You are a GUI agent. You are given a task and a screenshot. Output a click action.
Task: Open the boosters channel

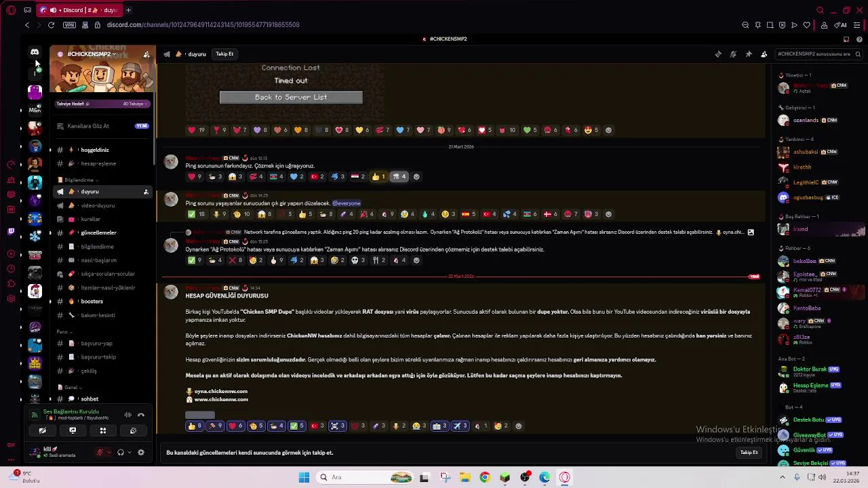[x=102, y=301]
